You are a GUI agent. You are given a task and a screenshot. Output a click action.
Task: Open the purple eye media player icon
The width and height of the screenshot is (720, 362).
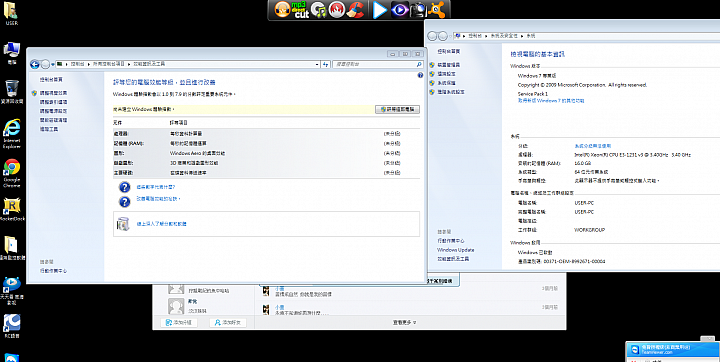click(399, 10)
